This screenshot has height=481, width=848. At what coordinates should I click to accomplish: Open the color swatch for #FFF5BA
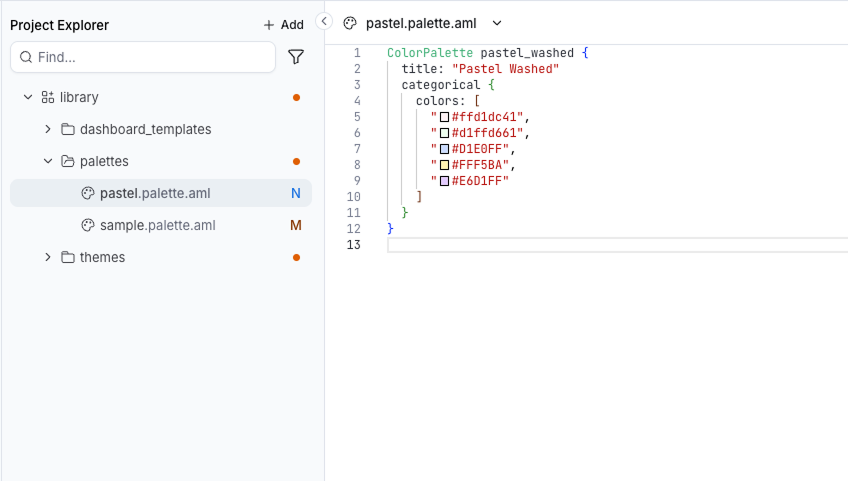tap(445, 165)
